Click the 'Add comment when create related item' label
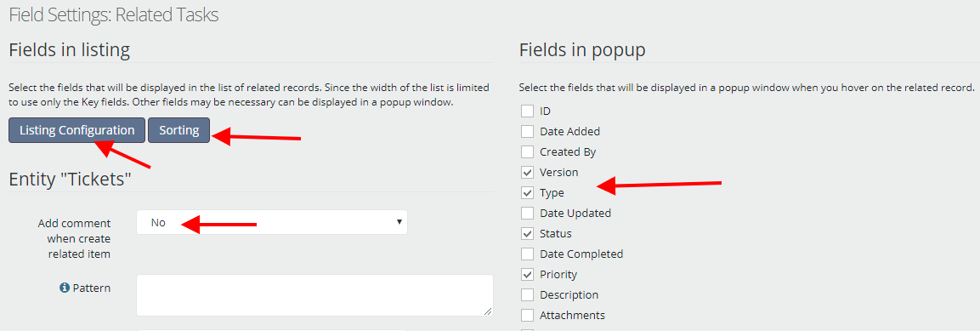 click(x=75, y=238)
